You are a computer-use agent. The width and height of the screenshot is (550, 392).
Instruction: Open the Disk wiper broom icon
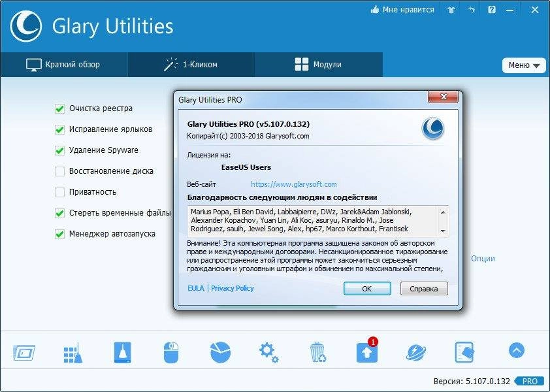click(122, 352)
